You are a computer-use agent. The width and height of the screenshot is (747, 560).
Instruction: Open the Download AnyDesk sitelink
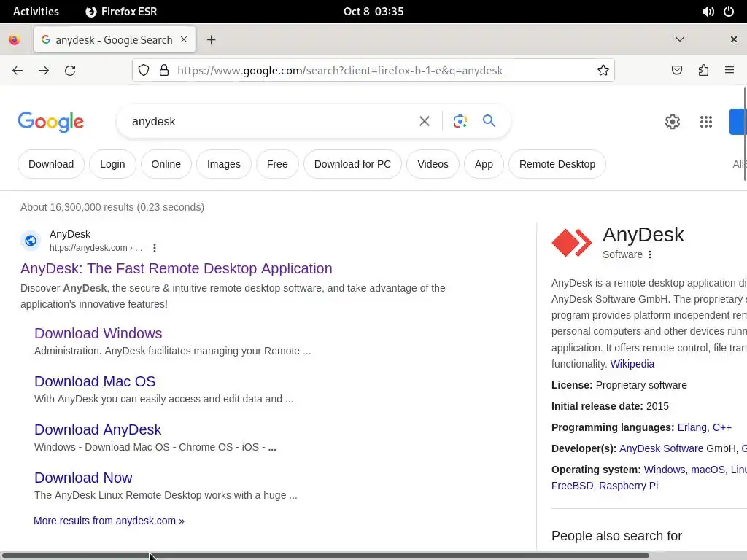98,429
